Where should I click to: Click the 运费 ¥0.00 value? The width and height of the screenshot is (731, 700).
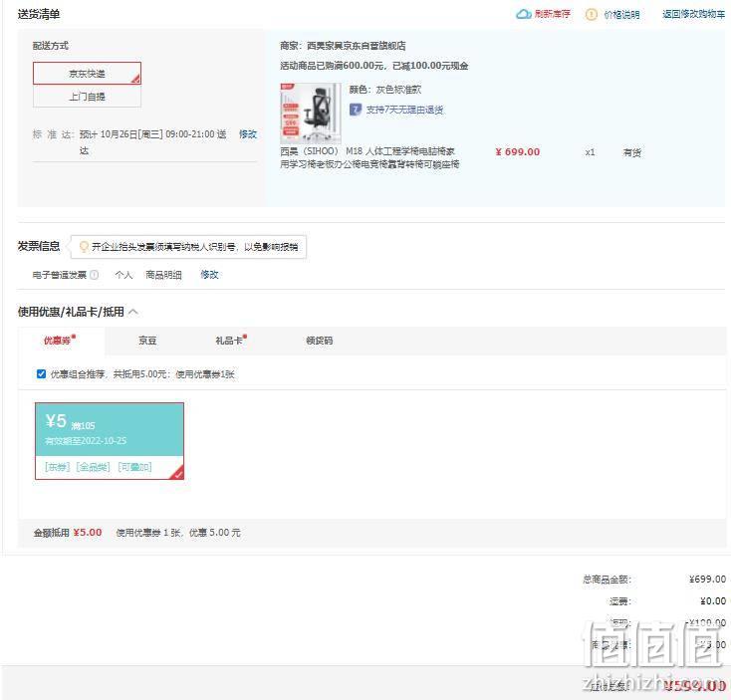713,600
